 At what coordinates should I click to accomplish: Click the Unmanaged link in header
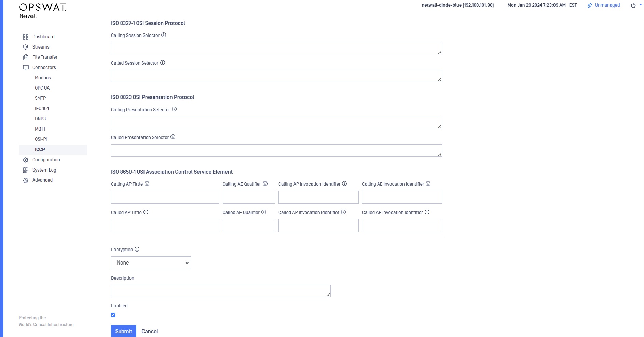tap(607, 5)
